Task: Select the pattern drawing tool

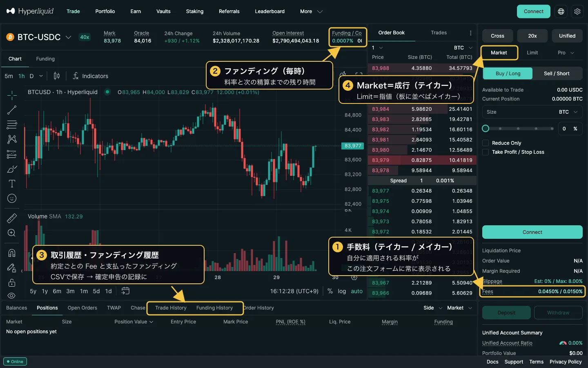Action: [12, 139]
